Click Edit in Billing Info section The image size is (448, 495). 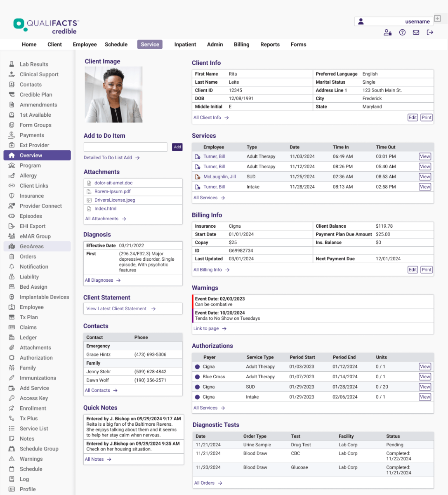tap(413, 270)
